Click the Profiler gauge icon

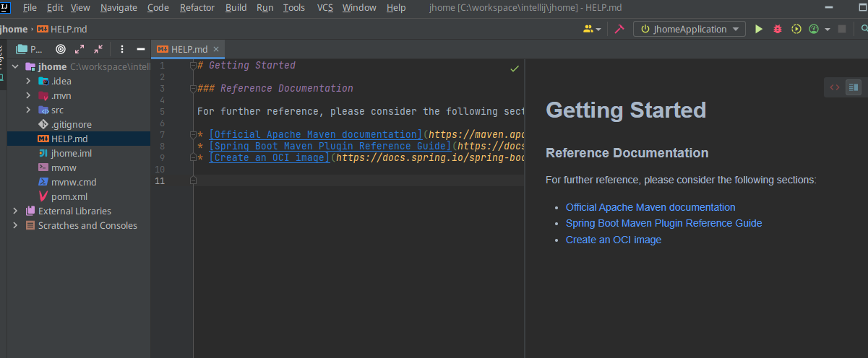[x=814, y=29]
